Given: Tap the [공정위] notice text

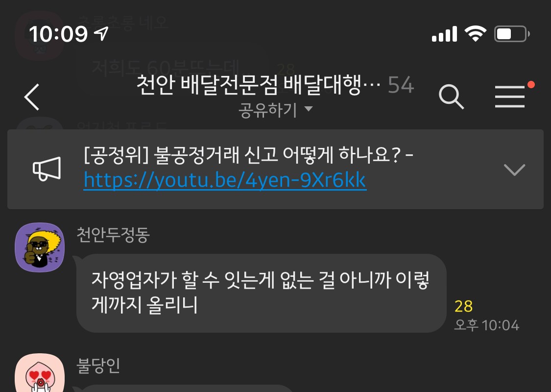Looking at the screenshot, I should pyautogui.click(x=248, y=155).
